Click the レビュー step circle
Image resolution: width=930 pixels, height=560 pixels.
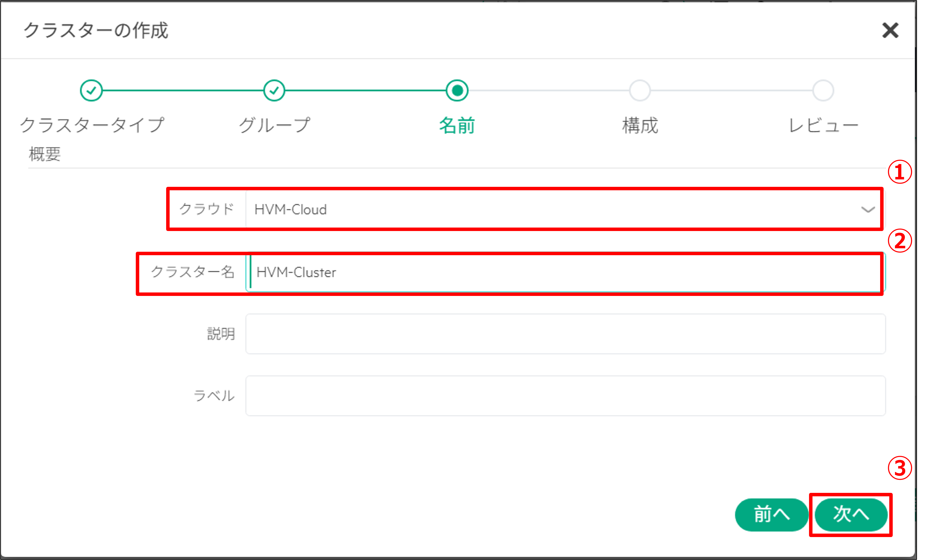pos(823,91)
